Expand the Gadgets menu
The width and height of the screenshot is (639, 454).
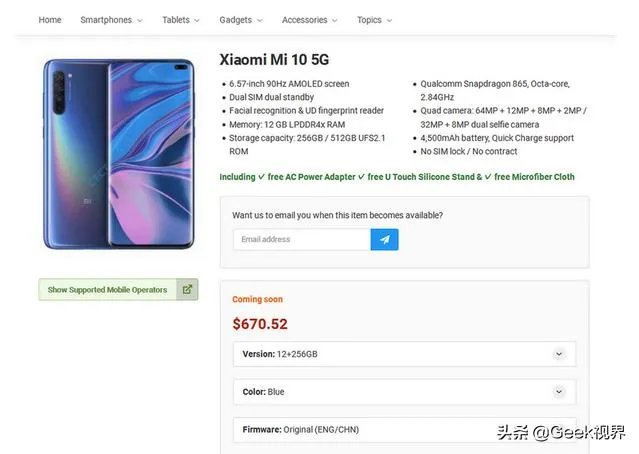[241, 20]
